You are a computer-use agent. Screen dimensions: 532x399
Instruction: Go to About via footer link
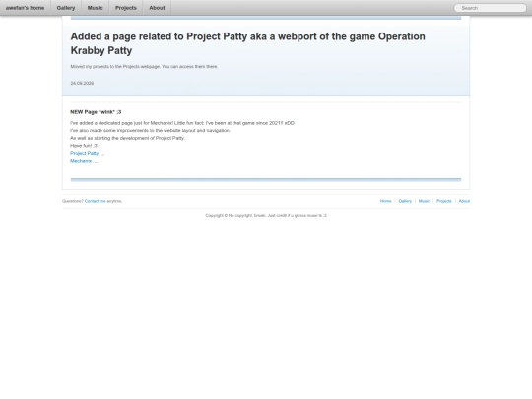[x=464, y=201]
